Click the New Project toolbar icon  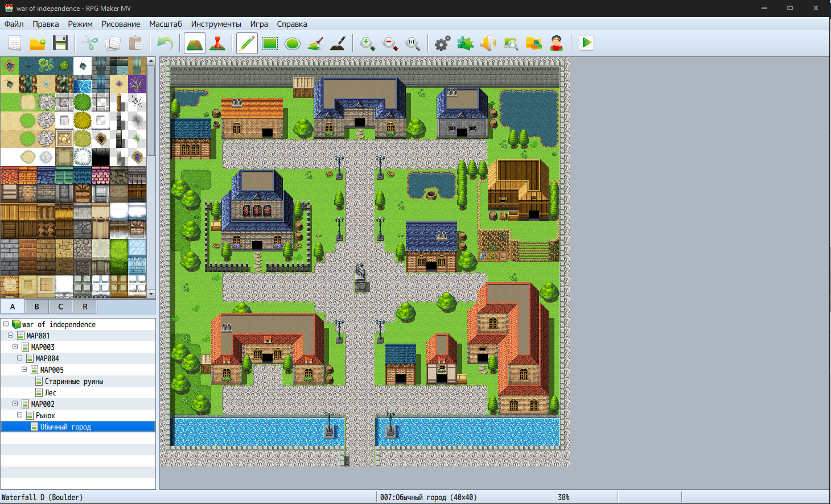click(15, 43)
